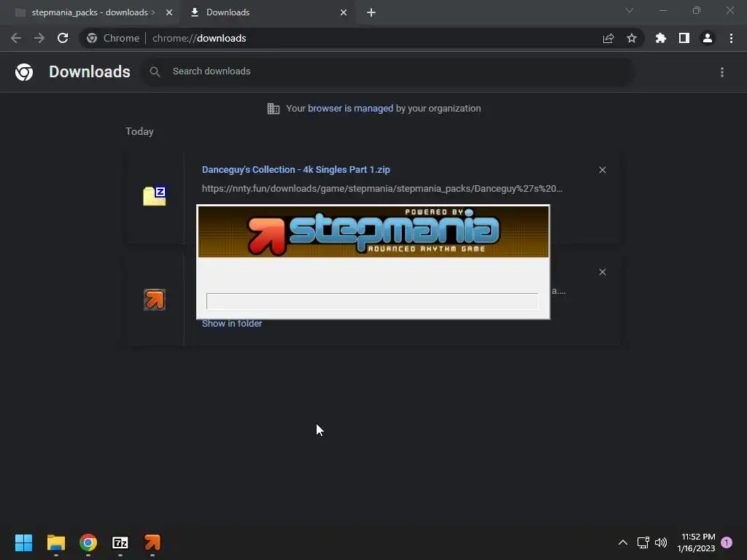747x560 pixels.
Task: Show hidden system tray icons
Action: click(x=623, y=542)
